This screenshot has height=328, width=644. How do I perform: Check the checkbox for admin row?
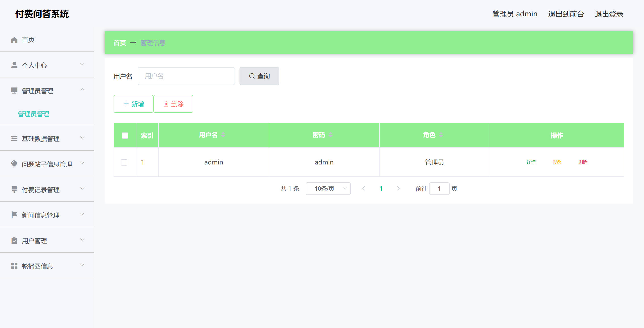[124, 162]
